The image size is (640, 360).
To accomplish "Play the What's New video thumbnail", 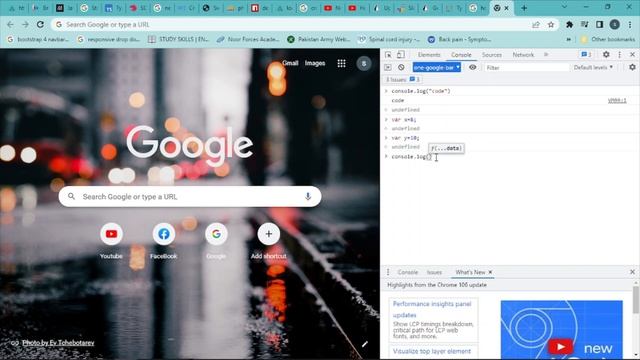I will (560, 347).
